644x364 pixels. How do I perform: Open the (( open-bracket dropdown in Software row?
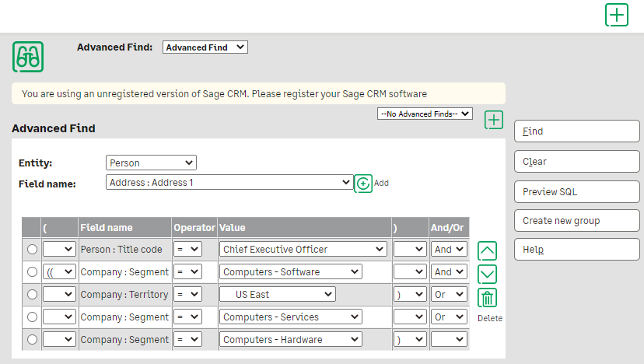59,271
